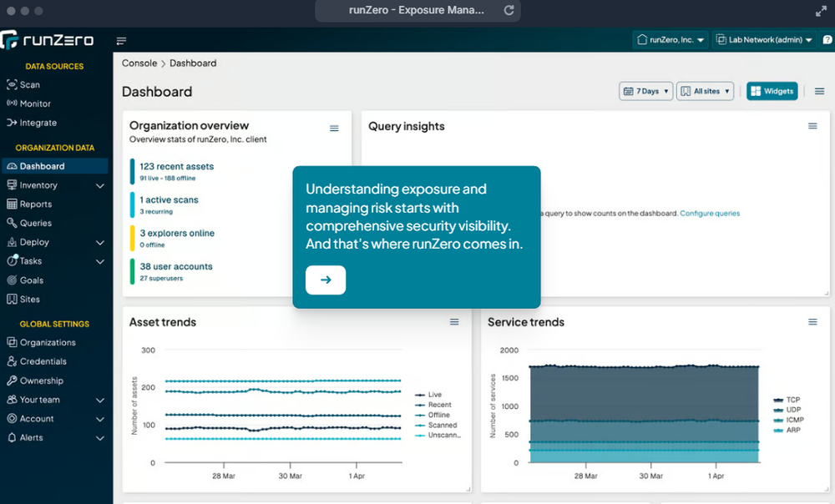Viewport: 835px width, 504px height.
Task: Reload the page using the refresh icon
Action: coord(509,10)
